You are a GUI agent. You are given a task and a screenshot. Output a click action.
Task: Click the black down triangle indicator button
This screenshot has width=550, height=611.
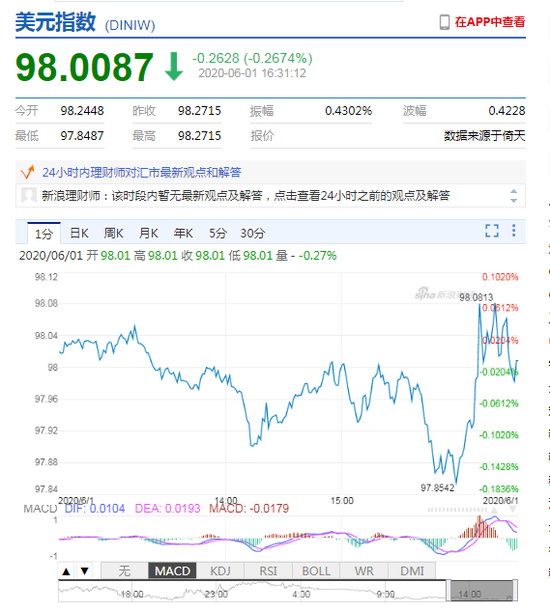pyautogui.click(x=85, y=572)
